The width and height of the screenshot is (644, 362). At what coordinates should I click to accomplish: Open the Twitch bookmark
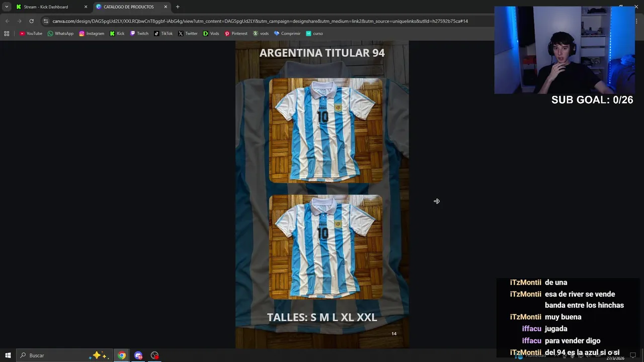click(x=139, y=34)
